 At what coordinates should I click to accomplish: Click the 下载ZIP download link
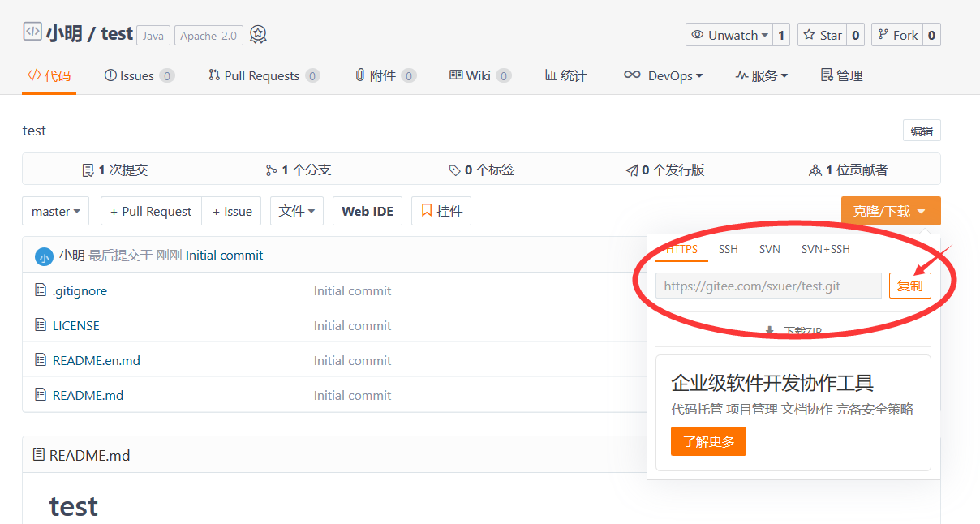(793, 331)
